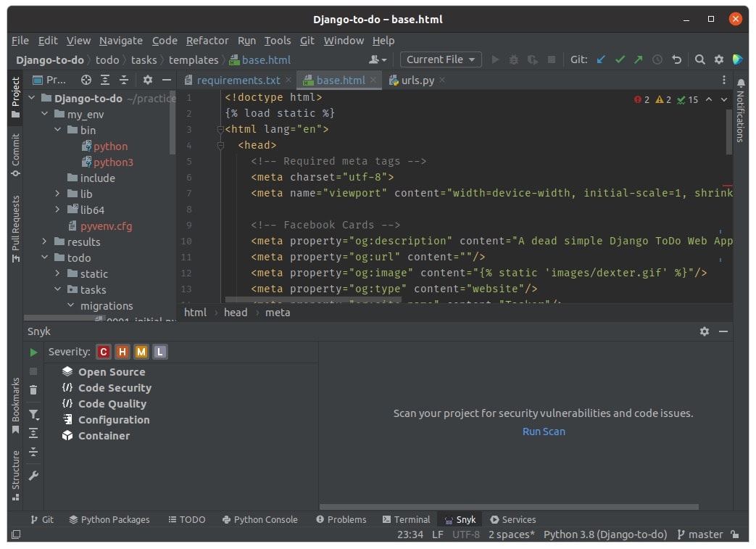Screen dimensions: 756x549
Task: Collapse the bin folder
Action: click(58, 130)
